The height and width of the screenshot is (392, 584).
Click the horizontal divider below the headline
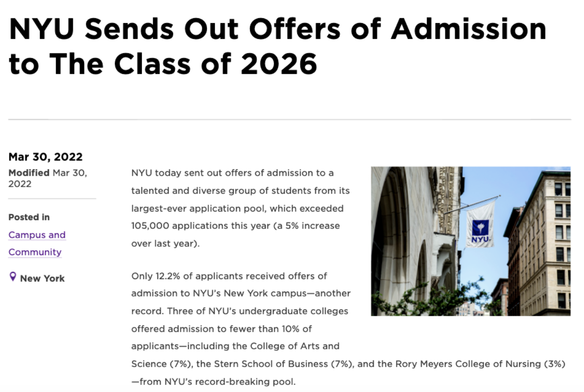(x=289, y=120)
